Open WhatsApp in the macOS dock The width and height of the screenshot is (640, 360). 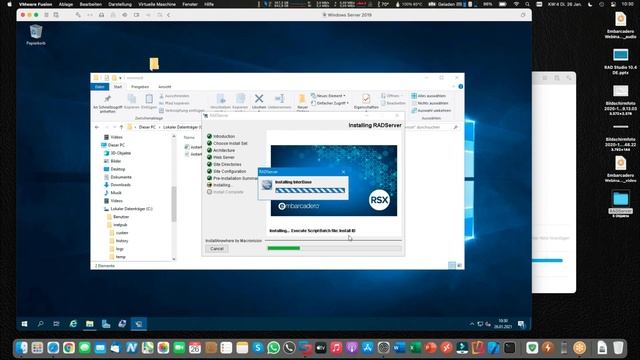(x=273, y=348)
